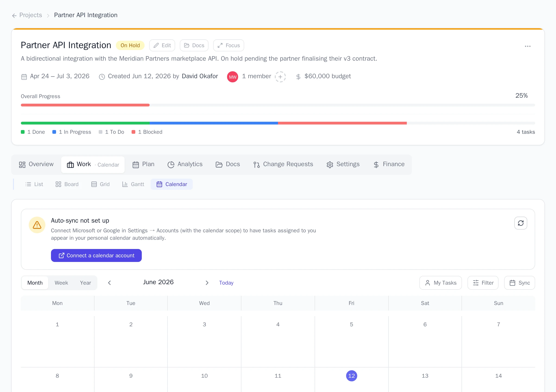Click the Thu column header

pos(278,303)
